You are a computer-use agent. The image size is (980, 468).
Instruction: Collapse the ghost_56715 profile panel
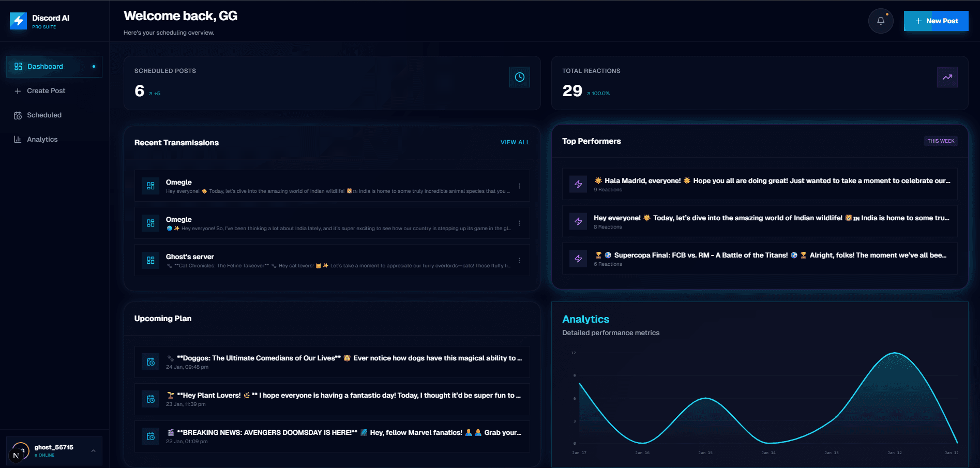[93, 450]
